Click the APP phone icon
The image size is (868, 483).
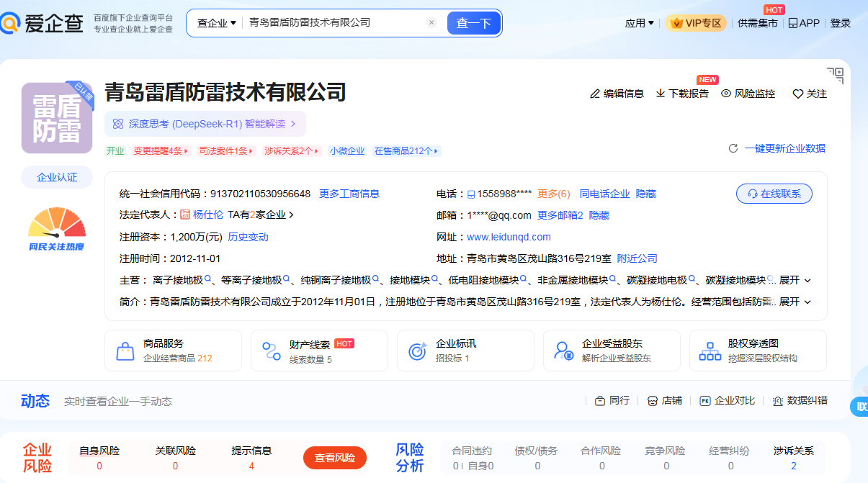pos(793,23)
